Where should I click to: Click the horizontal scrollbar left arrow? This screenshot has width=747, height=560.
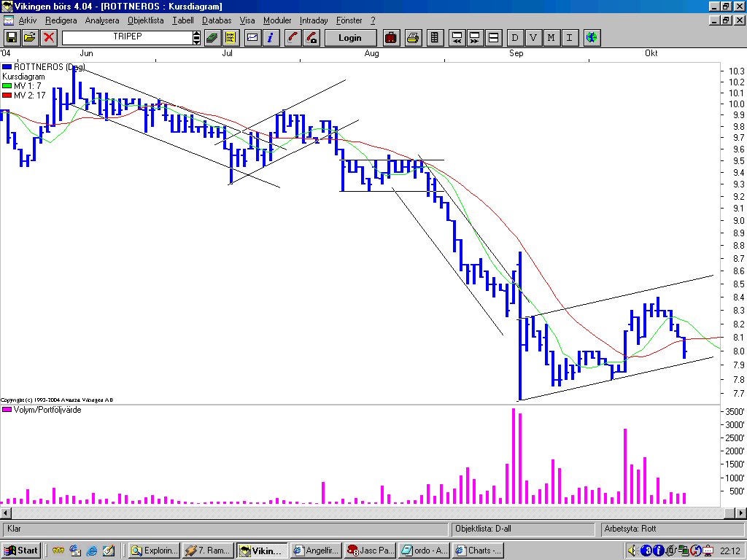coord(6,513)
